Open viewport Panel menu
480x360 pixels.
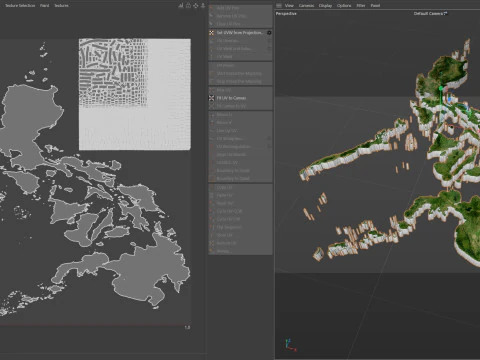pos(375,6)
